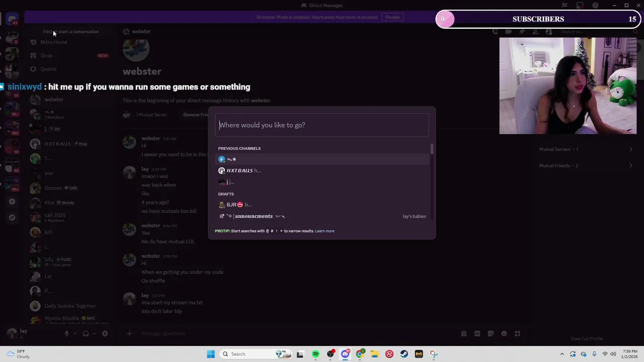Click View Full Profile link
The width and height of the screenshot is (644, 362).
point(587,339)
